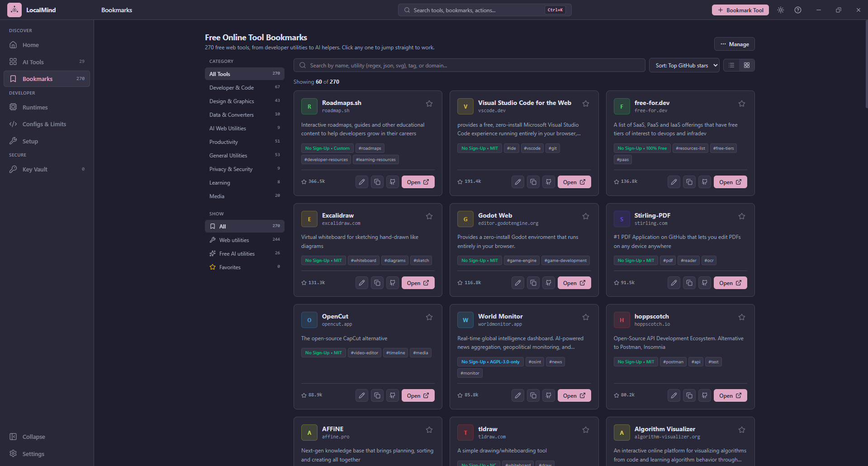The height and width of the screenshot is (466, 868).
Task: Open the Roadmaps.sh GitHub repo icon
Action: pyautogui.click(x=393, y=182)
